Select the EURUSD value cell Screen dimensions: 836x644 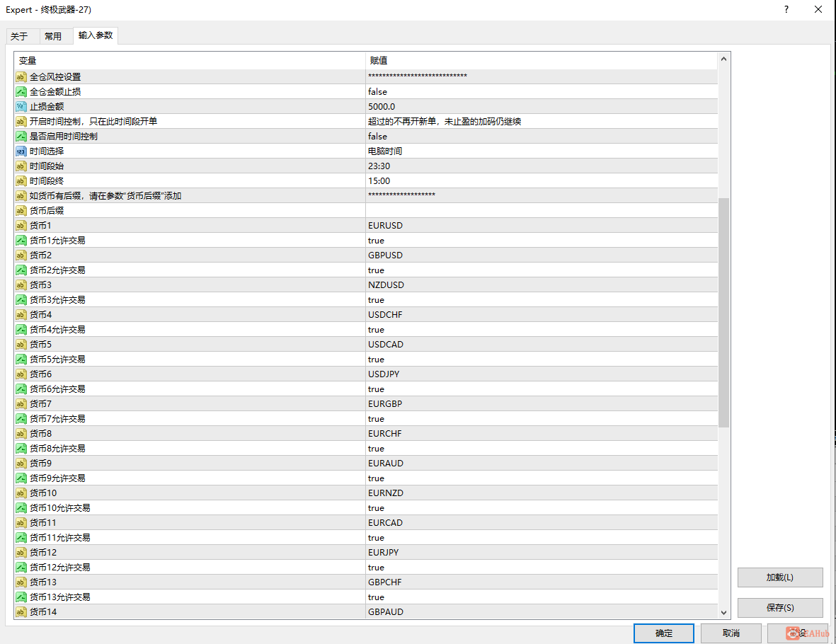point(542,226)
